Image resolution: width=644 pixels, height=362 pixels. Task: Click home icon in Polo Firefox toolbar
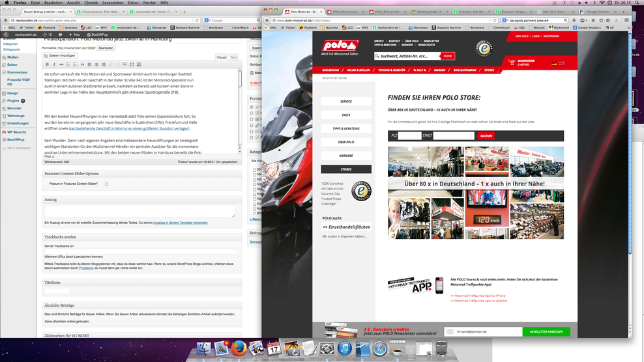[x=593, y=20]
